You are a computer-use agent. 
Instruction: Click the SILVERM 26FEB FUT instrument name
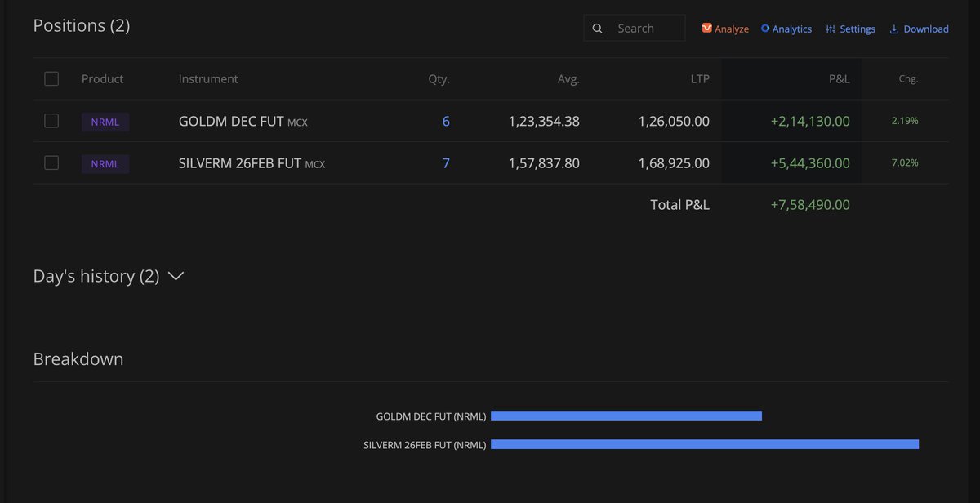[x=240, y=163]
